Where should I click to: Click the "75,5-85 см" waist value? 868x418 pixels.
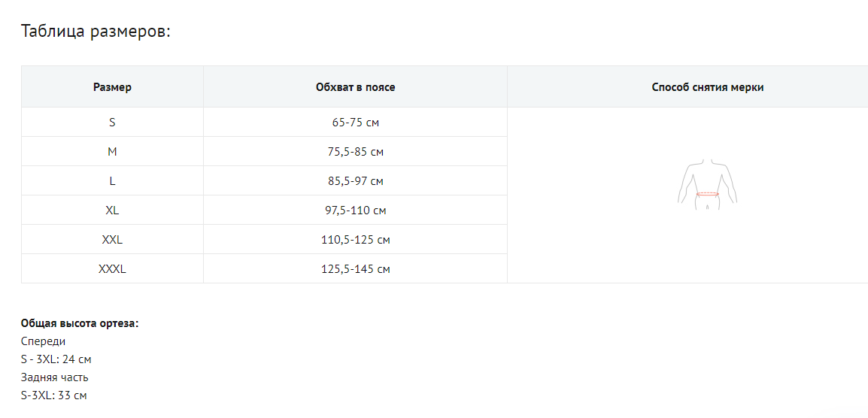pyautogui.click(x=355, y=152)
